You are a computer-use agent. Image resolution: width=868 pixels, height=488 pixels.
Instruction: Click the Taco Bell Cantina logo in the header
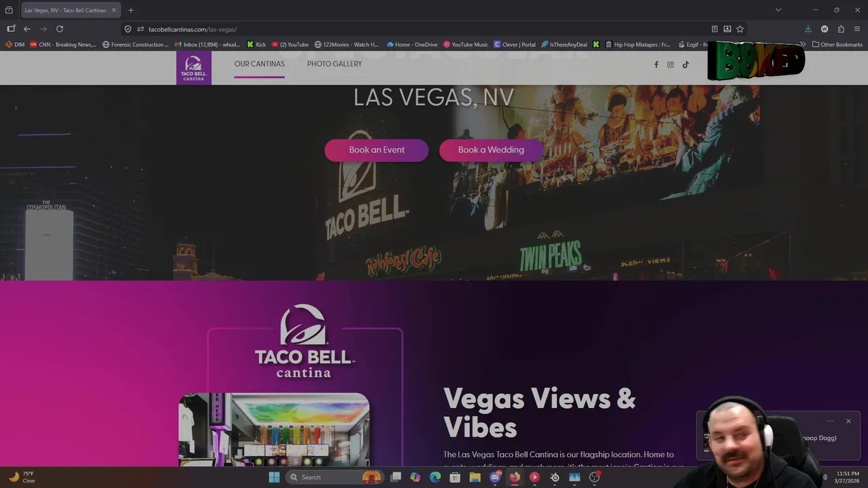193,68
